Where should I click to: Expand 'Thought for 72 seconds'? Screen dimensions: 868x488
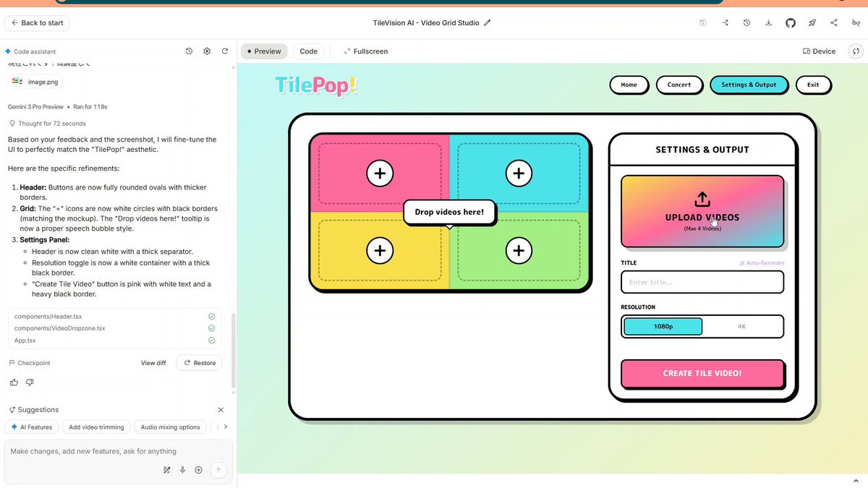47,124
